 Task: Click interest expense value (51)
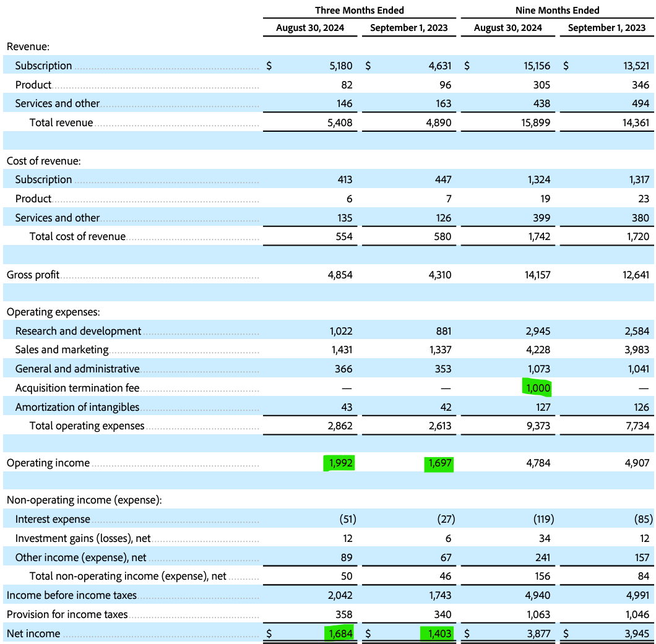(x=348, y=520)
